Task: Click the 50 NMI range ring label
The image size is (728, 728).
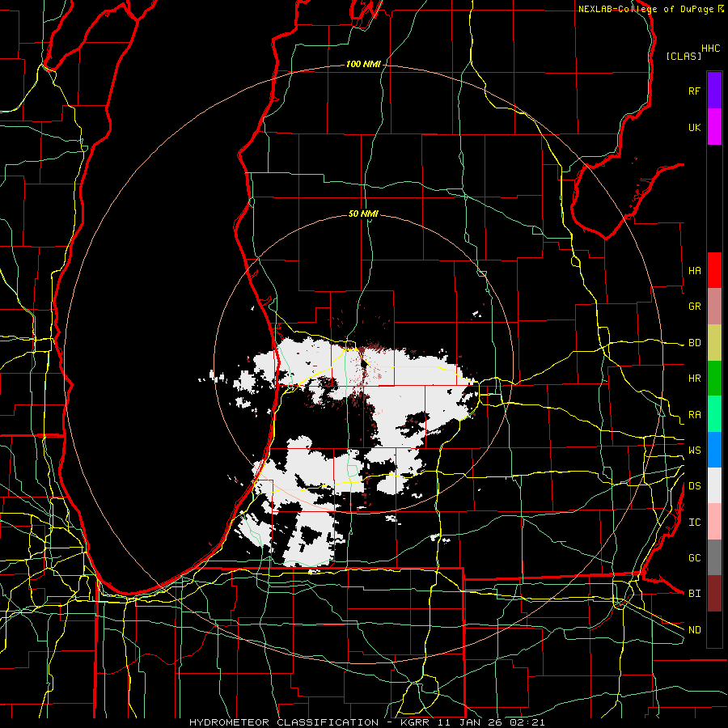Action: click(363, 214)
